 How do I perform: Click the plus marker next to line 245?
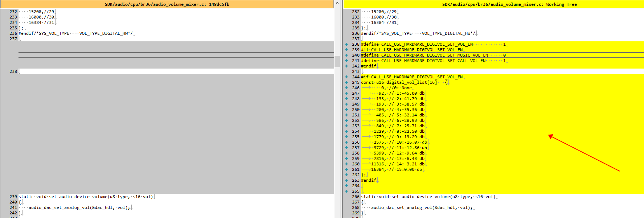point(346,82)
